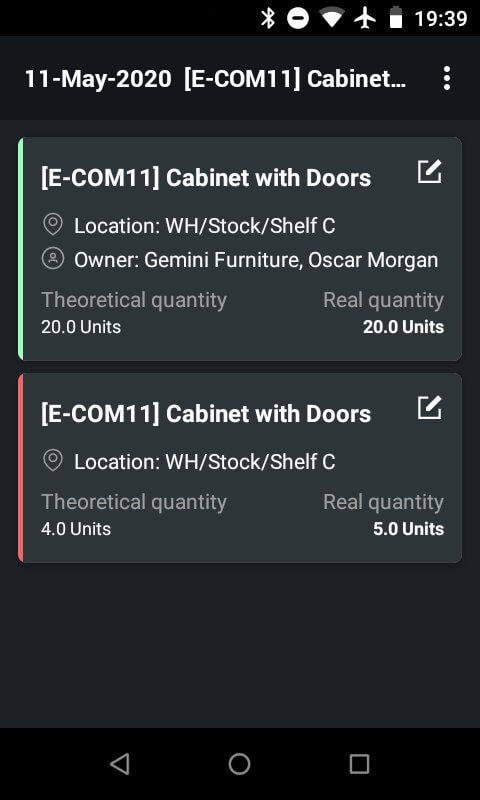Open the card with 5.0 Units real quantity
The height and width of the screenshot is (800, 480).
pos(240,468)
